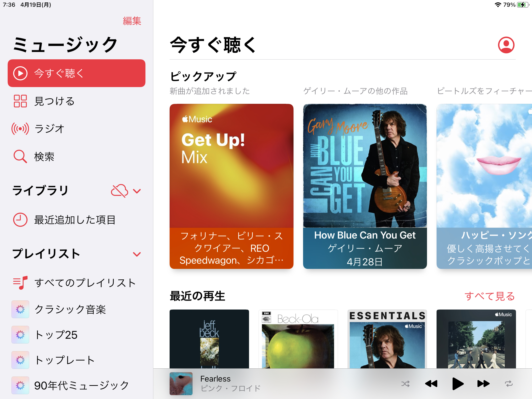
Task: Open the 今すぐ聴く Listen Now tab
Action: (77, 74)
